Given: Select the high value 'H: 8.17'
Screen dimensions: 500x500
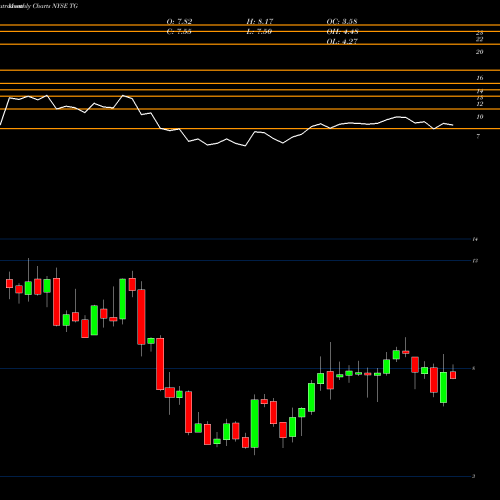Looking at the screenshot, I should (x=260, y=22).
